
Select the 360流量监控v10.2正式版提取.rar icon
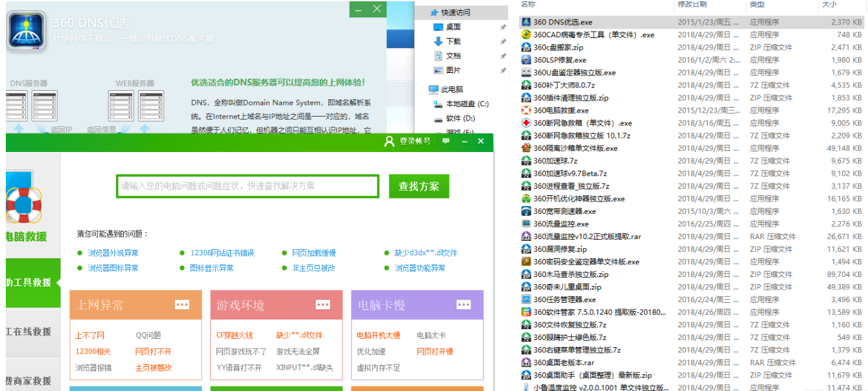coord(526,236)
